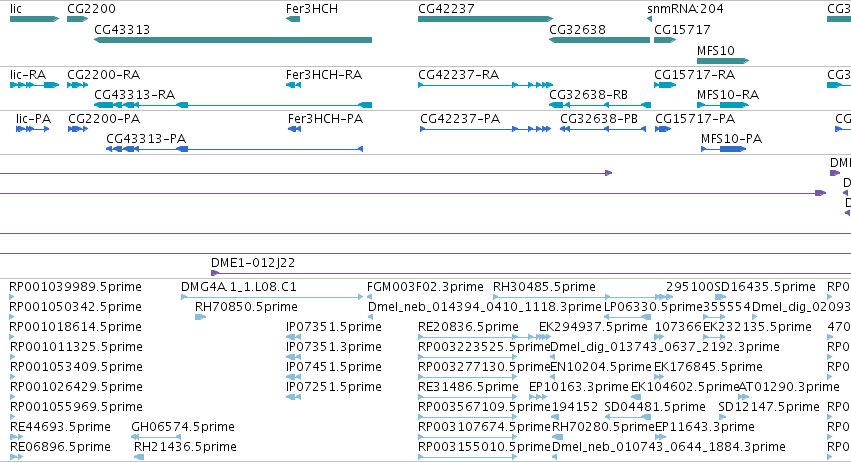
Task: Click the RP001039989.5prime label
Action: click(x=75, y=287)
